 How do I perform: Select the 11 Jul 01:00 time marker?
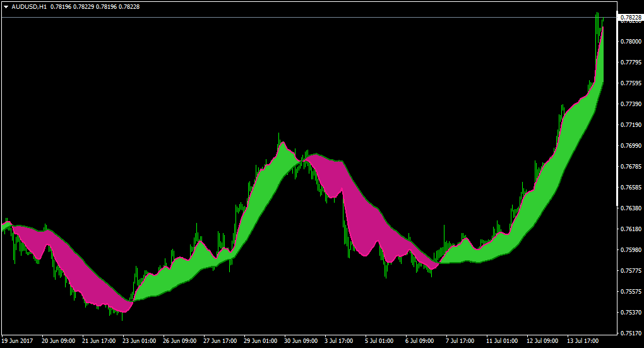(x=502, y=341)
